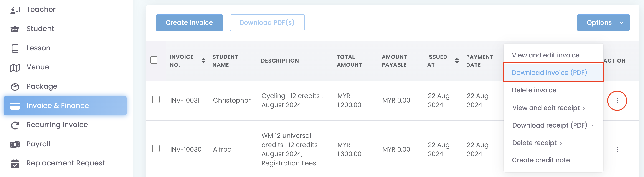Viewport: 644px width, 177px height.
Task: Open Invoice & Finance in sidebar
Action: point(65,106)
